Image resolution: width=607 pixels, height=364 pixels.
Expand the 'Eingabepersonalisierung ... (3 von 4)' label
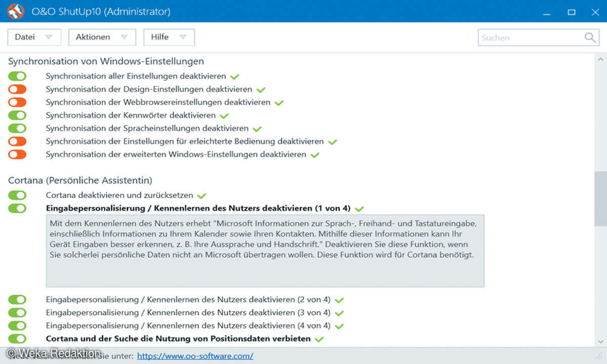pos(188,312)
